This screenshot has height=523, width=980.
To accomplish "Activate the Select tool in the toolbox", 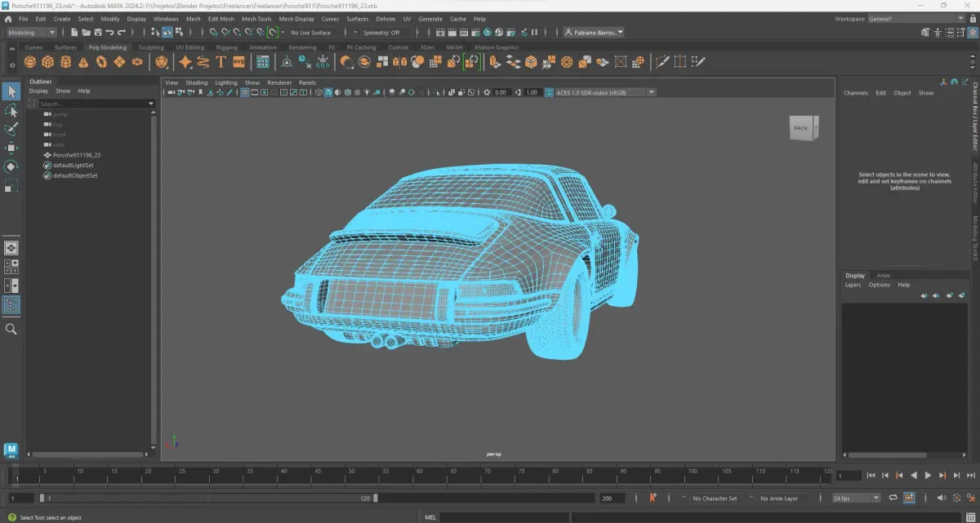I will (11, 91).
